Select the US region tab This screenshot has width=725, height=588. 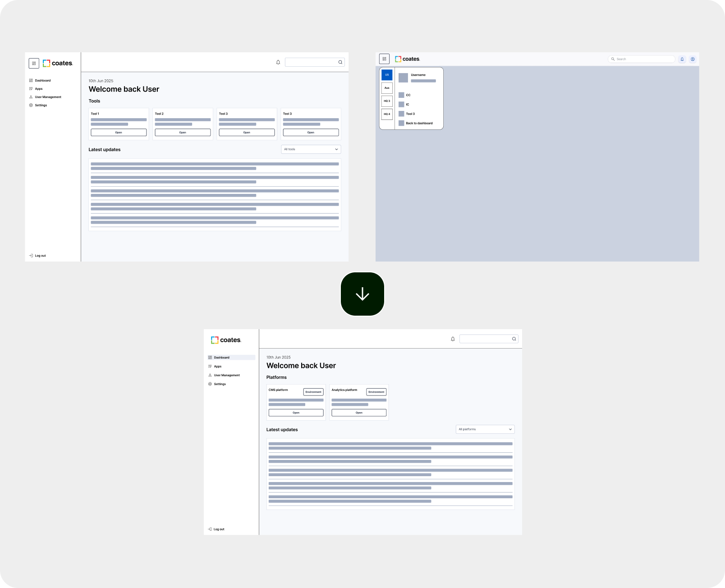pyautogui.click(x=387, y=75)
